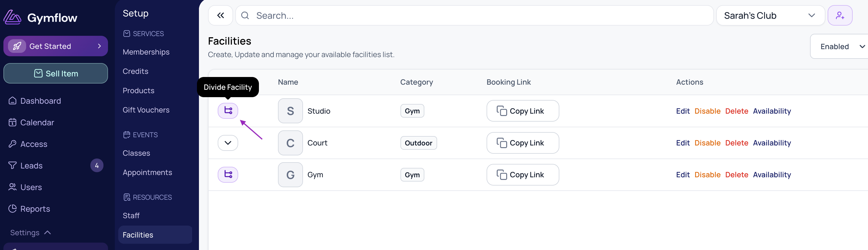868x250 pixels.
Task: Copy the booking link for Court
Action: tap(523, 143)
